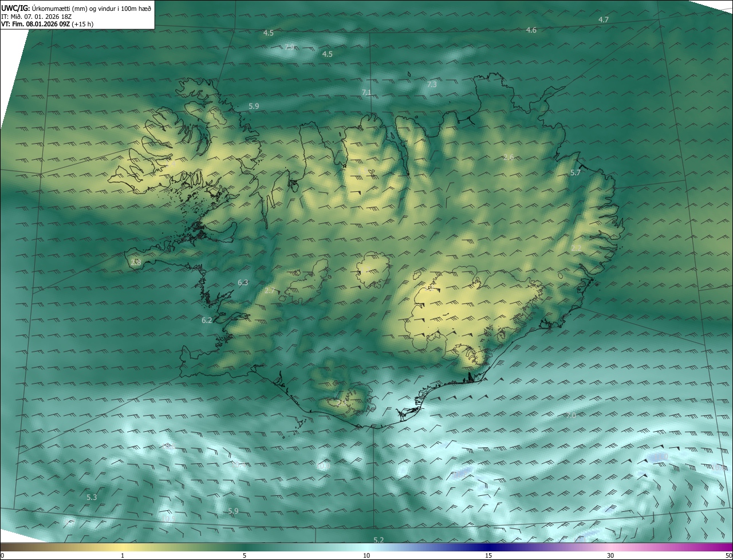Image resolution: width=733 pixels, height=560 pixels.
Task: Click the 6.2 value label on the map
Action: (x=207, y=320)
